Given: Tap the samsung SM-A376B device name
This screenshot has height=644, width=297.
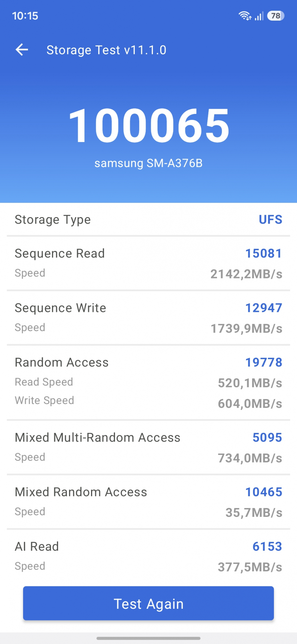Looking at the screenshot, I should [x=148, y=163].
